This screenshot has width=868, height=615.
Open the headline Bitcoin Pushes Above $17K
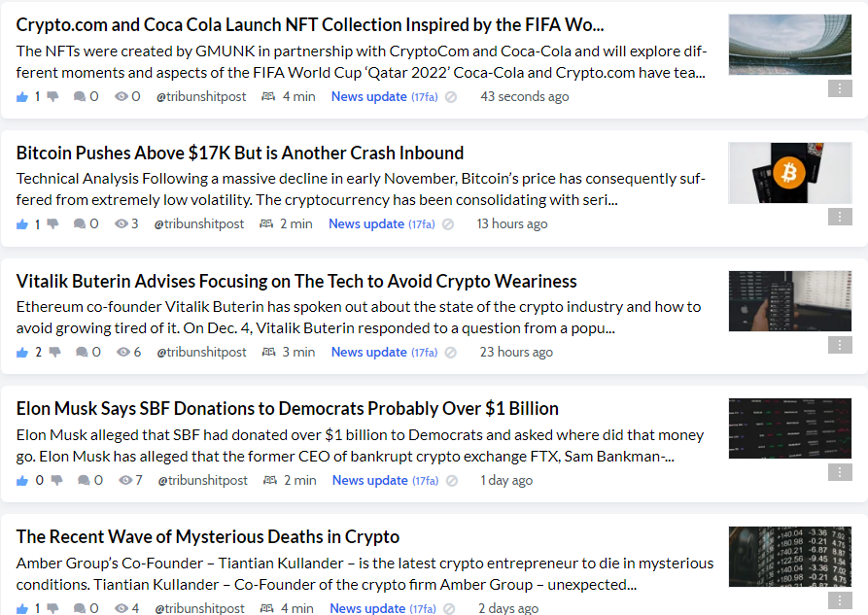[x=240, y=153]
